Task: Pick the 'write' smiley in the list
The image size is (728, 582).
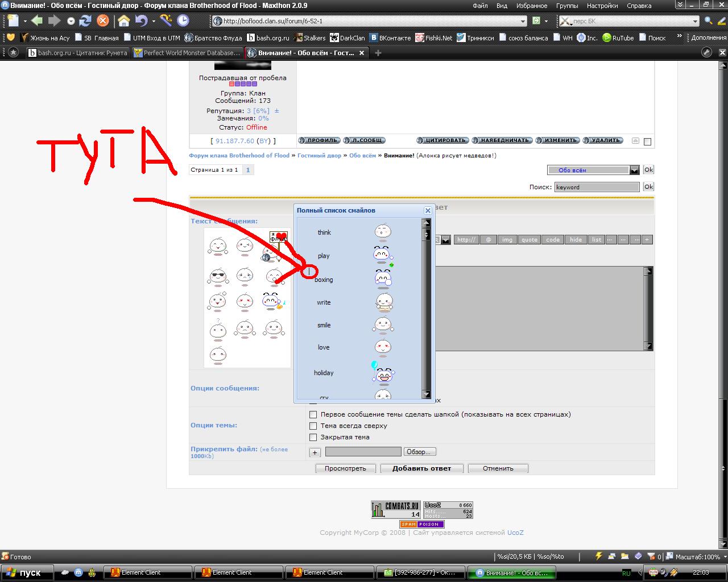Action: [x=384, y=302]
